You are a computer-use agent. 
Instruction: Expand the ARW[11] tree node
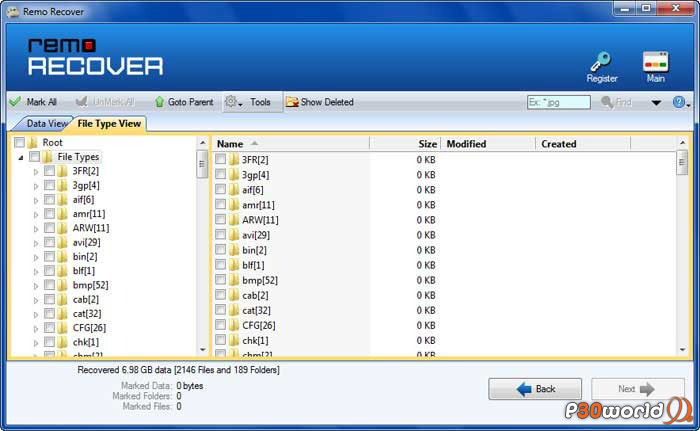[x=36, y=229]
